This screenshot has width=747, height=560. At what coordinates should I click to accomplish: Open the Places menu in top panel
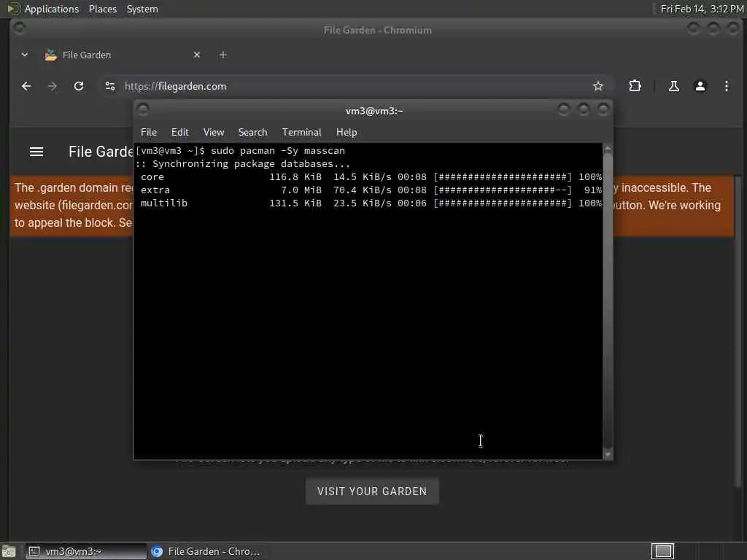click(x=102, y=9)
